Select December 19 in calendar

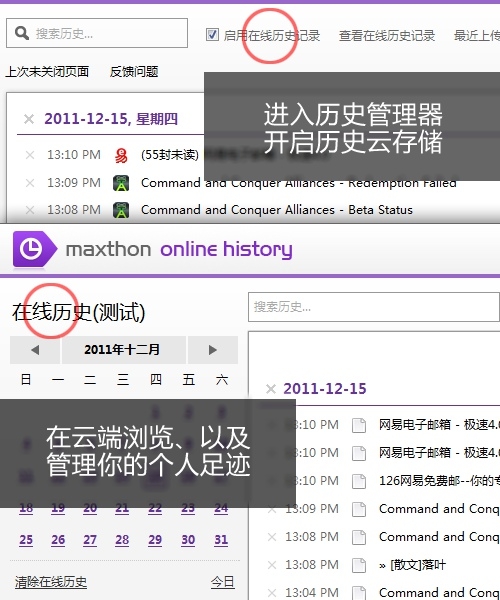point(58,508)
